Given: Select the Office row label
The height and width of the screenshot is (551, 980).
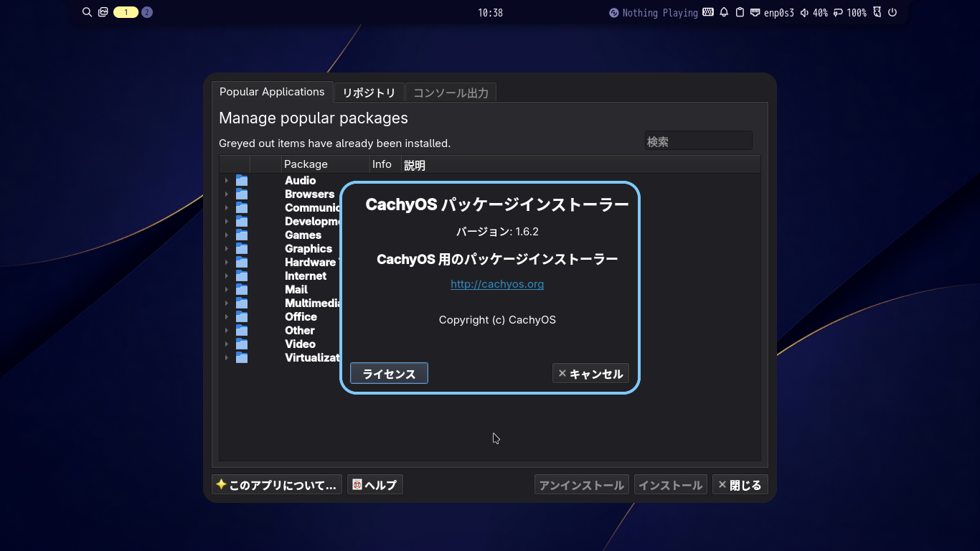Looking at the screenshot, I should [x=301, y=317].
